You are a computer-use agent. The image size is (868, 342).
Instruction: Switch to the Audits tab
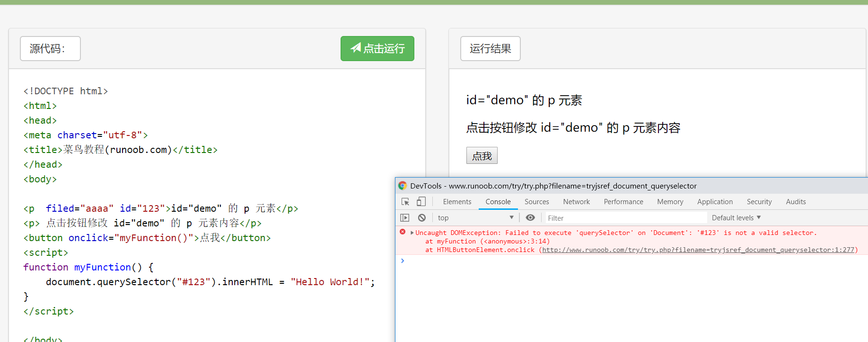coord(796,202)
